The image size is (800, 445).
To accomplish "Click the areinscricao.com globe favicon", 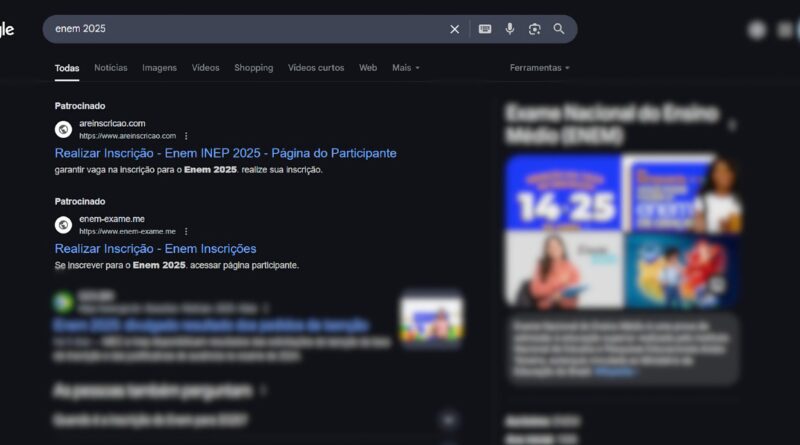I will [63, 129].
